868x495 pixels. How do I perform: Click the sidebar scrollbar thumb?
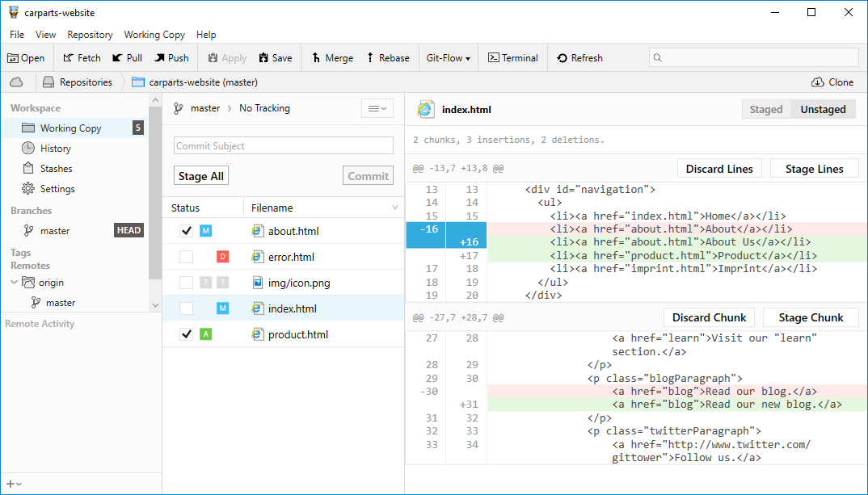(x=155, y=192)
